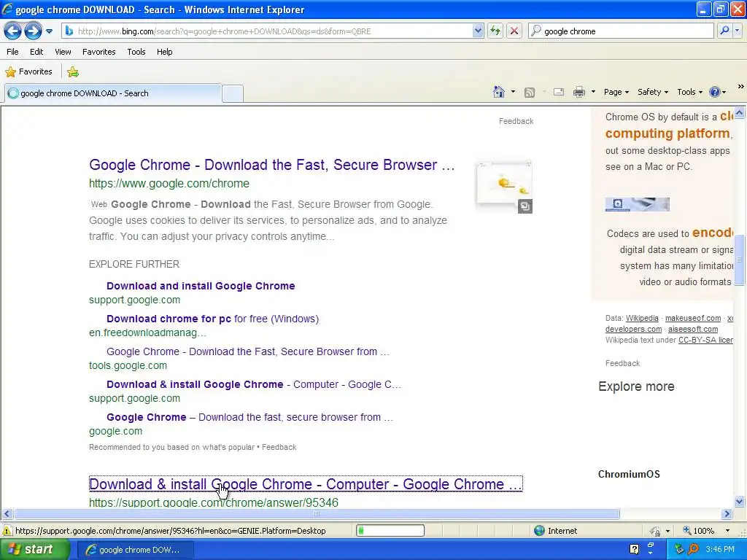Click the expand icon on the preview thumbnail
The width and height of the screenshot is (747, 560).
click(x=525, y=206)
